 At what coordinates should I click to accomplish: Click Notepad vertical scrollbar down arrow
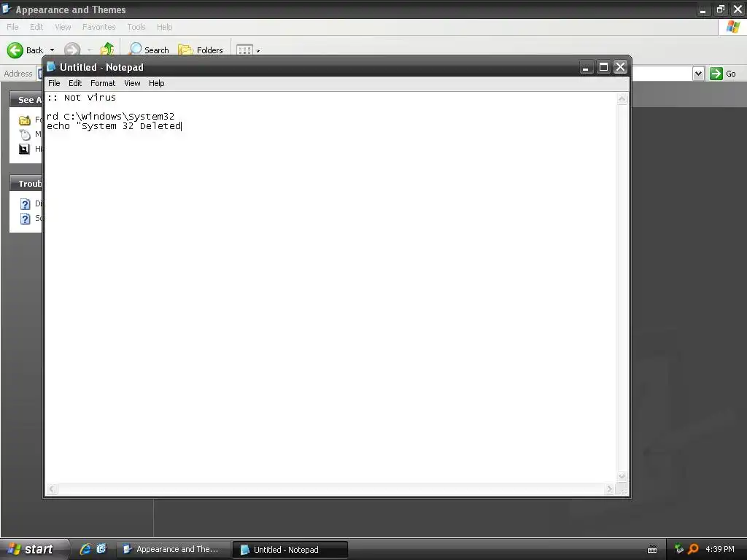coord(622,476)
